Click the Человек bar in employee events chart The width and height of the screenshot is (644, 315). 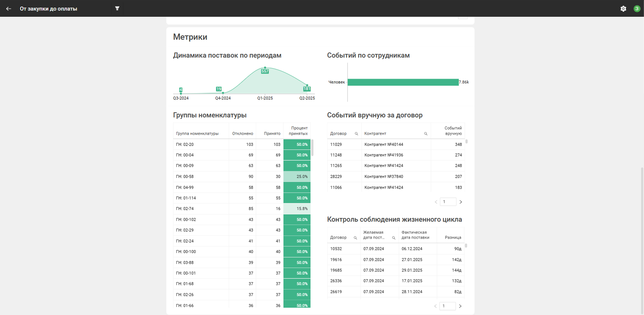pyautogui.click(x=403, y=82)
